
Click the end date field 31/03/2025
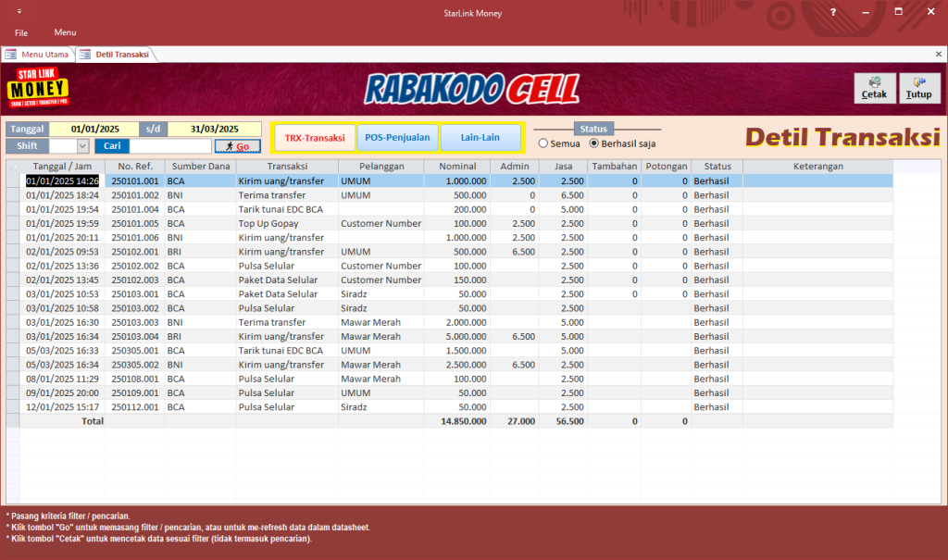click(215, 129)
